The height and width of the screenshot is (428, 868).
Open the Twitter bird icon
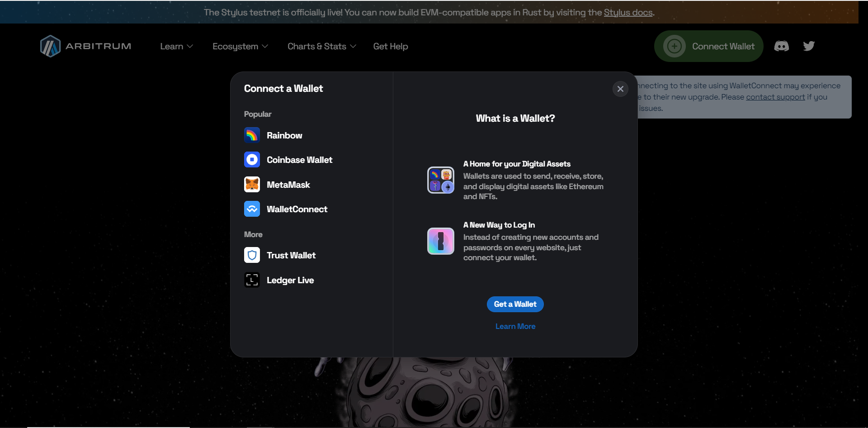(809, 46)
